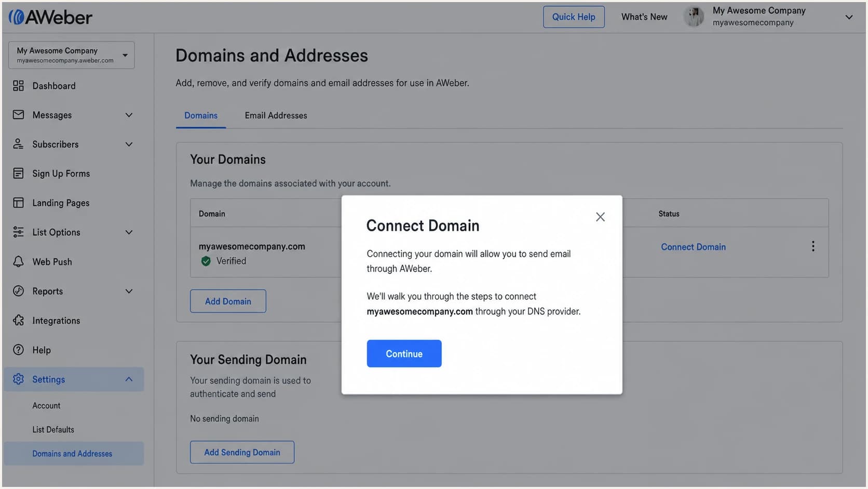Click the myawesomecompany.com domain name in table
868x489 pixels.
click(x=252, y=246)
